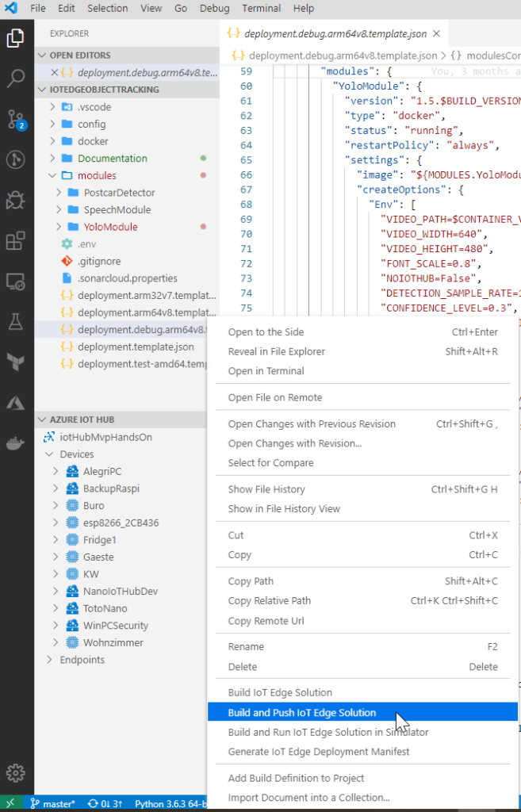Click the master* branch status item
The image size is (521, 812).
52,804
